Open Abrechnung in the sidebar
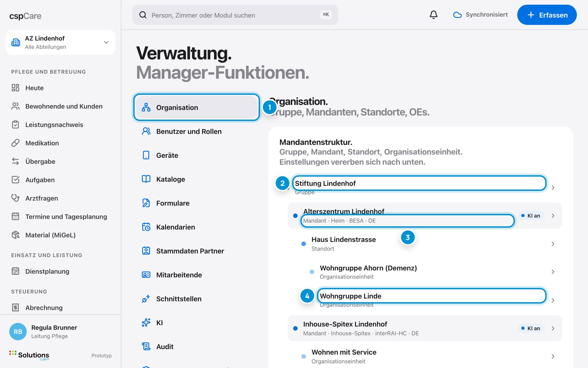Viewport: 588px width, 368px height. [x=60, y=308]
